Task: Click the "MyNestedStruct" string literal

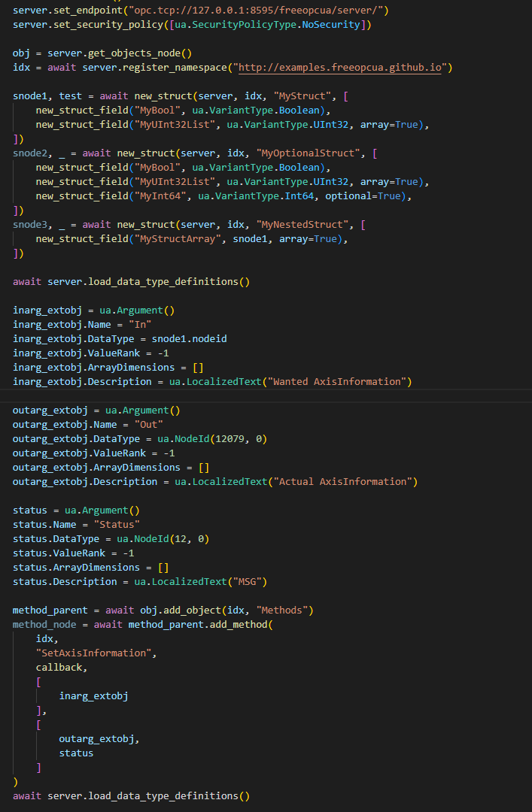Action: 302,224
